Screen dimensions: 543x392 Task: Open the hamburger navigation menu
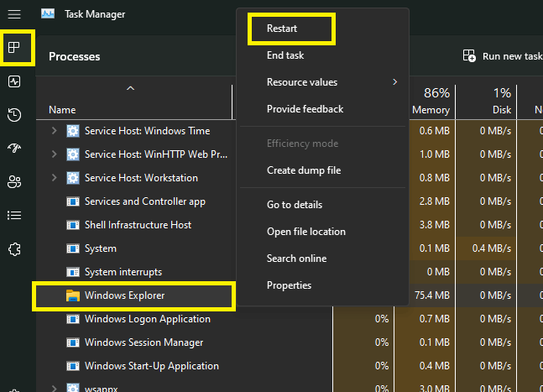pyautogui.click(x=14, y=14)
